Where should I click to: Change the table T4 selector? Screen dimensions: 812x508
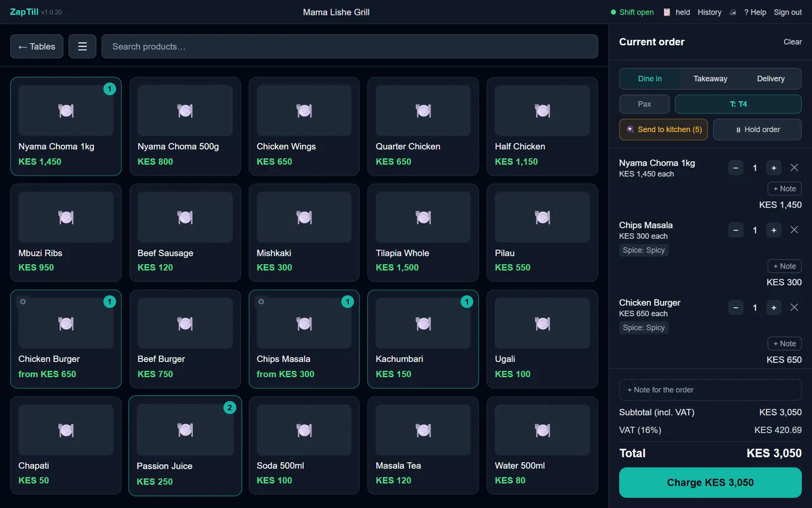coord(738,104)
